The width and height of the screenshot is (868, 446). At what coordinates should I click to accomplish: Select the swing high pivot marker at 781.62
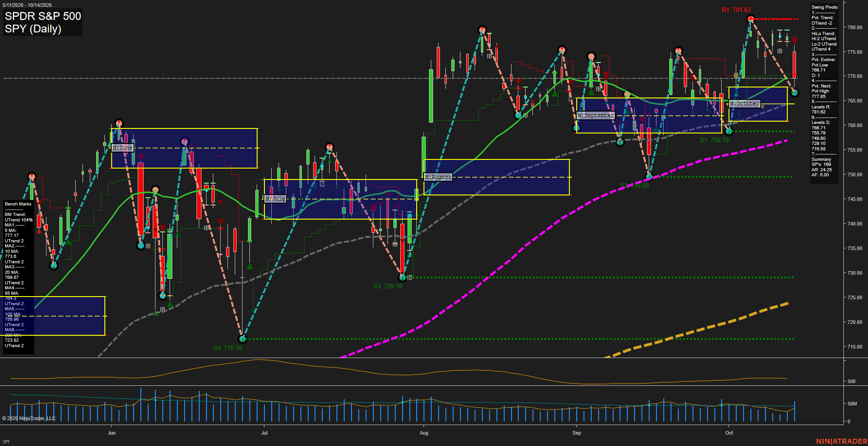(x=750, y=19)
